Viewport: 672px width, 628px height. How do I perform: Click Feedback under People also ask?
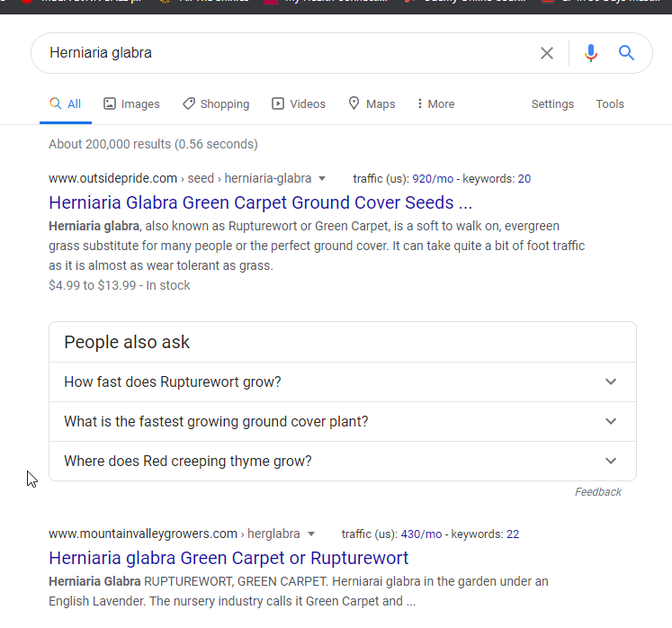point(598,492)
